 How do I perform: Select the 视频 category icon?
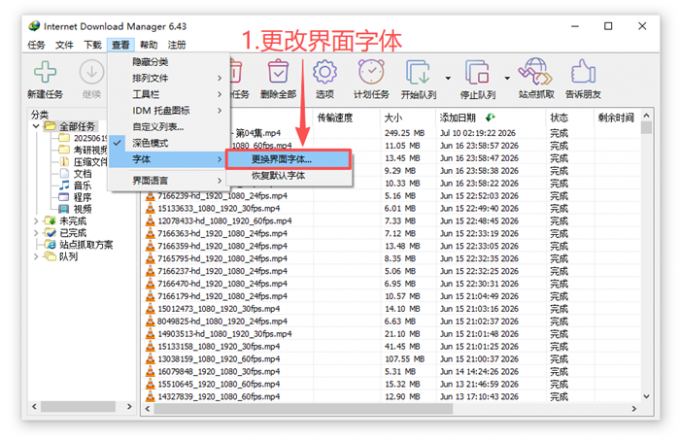[64, 209]
